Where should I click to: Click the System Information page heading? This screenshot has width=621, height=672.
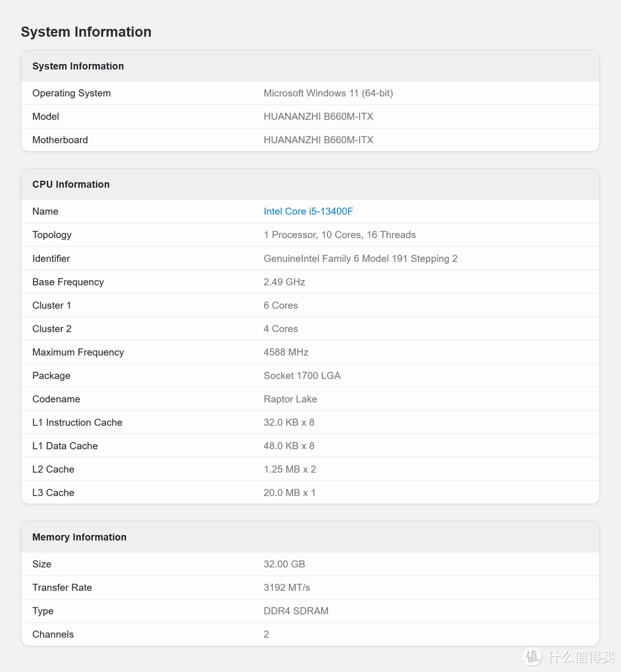[x=86, y=32]
